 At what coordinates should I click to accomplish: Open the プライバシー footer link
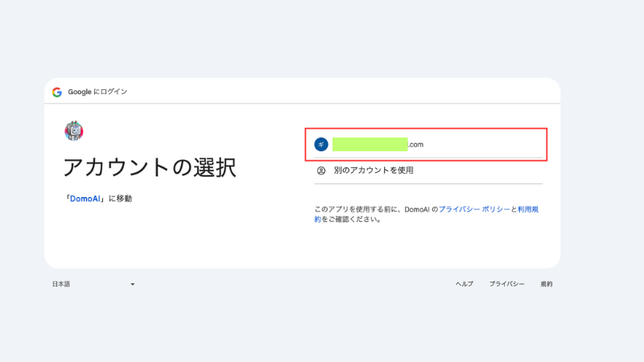(x=506, y=284)
